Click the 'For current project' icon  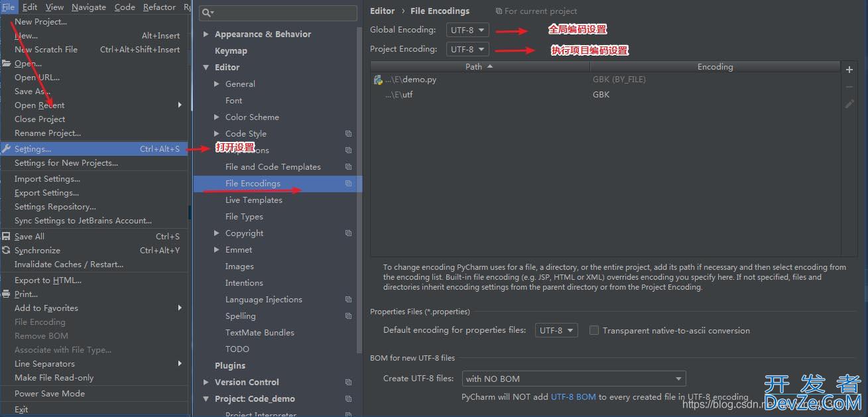499,11
